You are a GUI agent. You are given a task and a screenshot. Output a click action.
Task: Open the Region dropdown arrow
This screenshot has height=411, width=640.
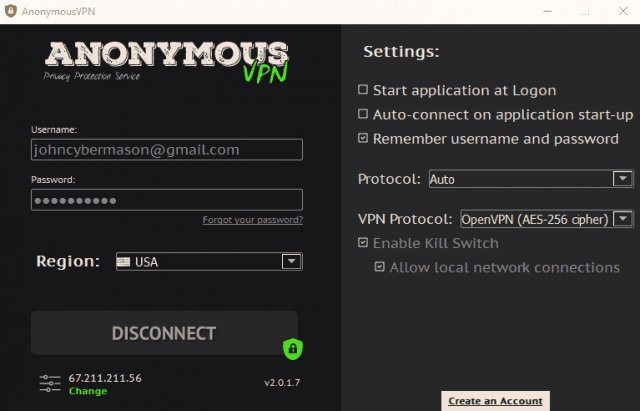(x=291, y=262)
